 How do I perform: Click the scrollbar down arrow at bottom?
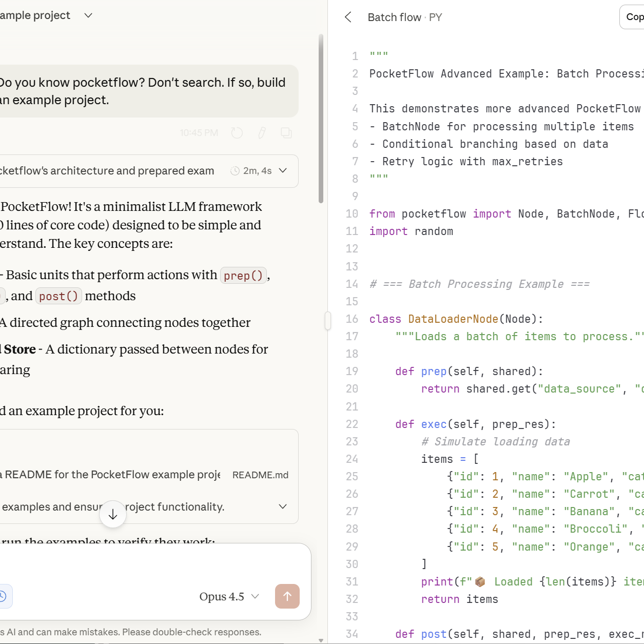click(321, 640)
